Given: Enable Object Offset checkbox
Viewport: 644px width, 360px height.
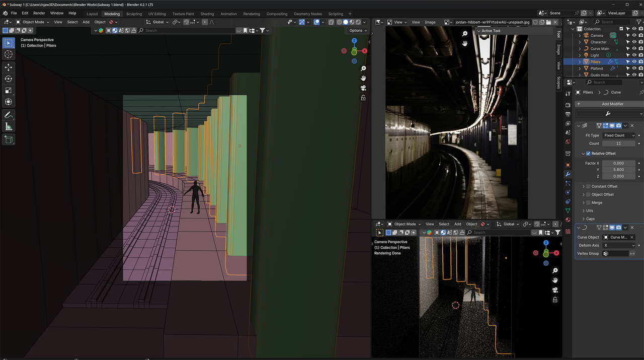Looking at the screenshot, I should pyautogui.click(x=588, y=194).
